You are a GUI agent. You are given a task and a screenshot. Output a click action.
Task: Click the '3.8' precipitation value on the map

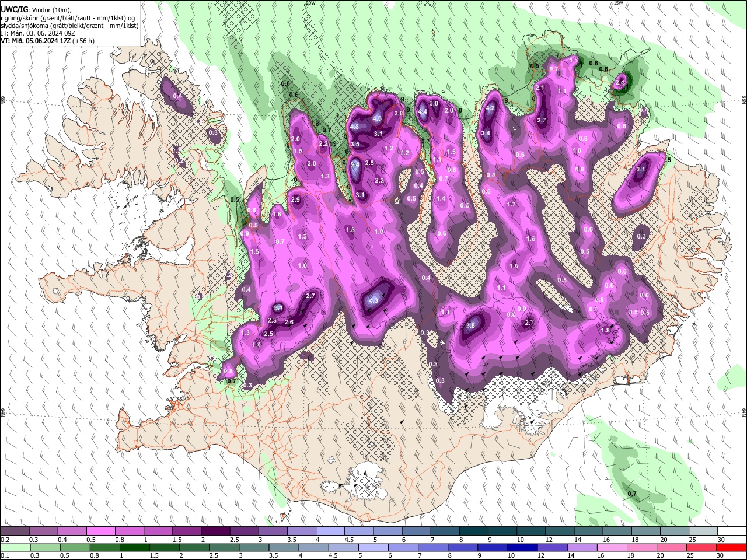(x=470, y=325)
